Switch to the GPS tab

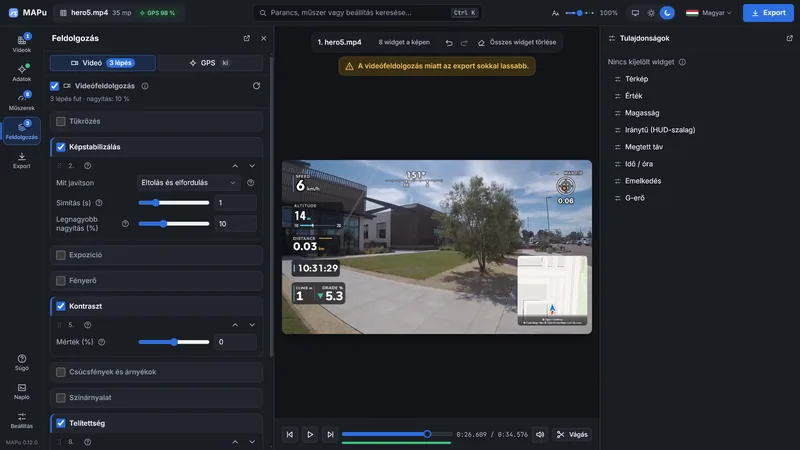point(210,63)
